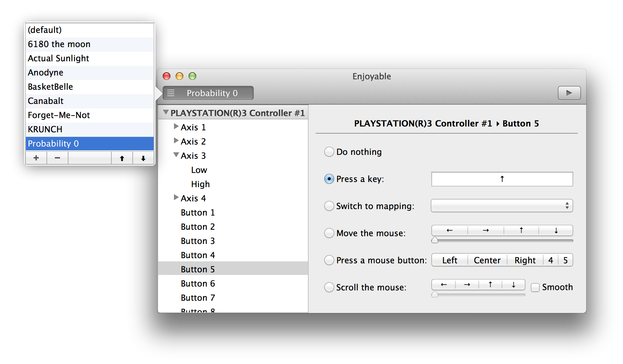Viewport: 623px width, 364px height.
Task: Toggle the Smooth checkbox for scrolling
Action: click(x=534, y=285)
